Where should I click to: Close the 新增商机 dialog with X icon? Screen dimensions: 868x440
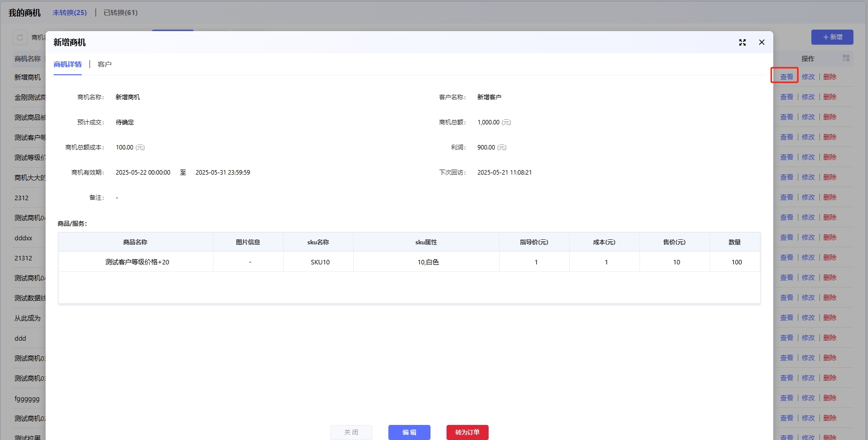click(761, 43)
